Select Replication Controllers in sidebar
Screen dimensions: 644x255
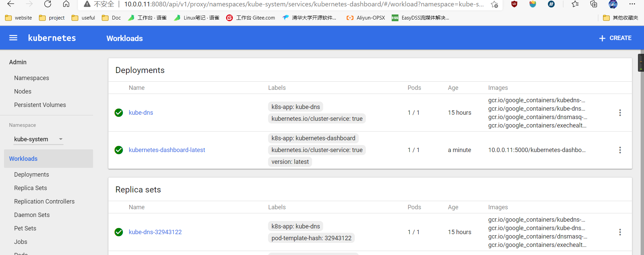44,202
